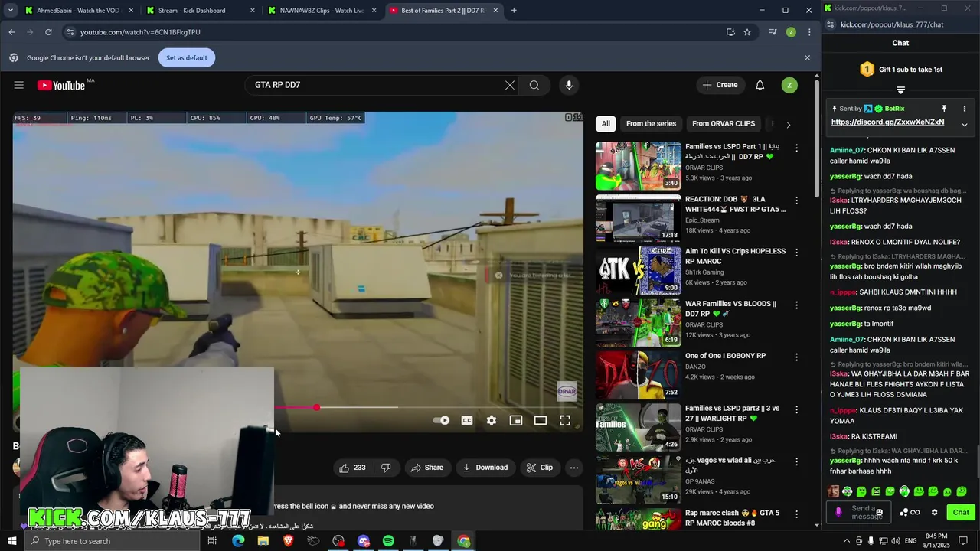Dislike the video

tap(387, 468)
